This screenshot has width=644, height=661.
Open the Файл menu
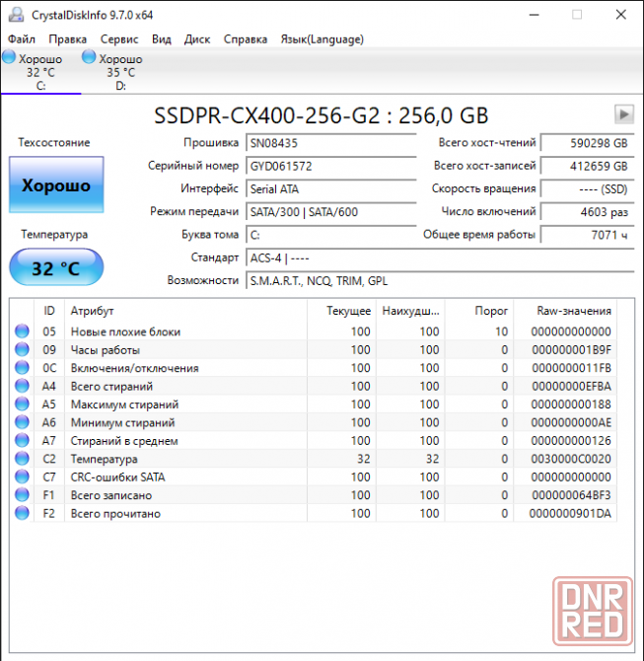click(21, 39)
